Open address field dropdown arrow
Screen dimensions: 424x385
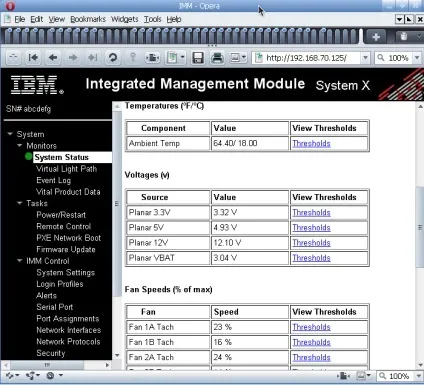[365, 58]
